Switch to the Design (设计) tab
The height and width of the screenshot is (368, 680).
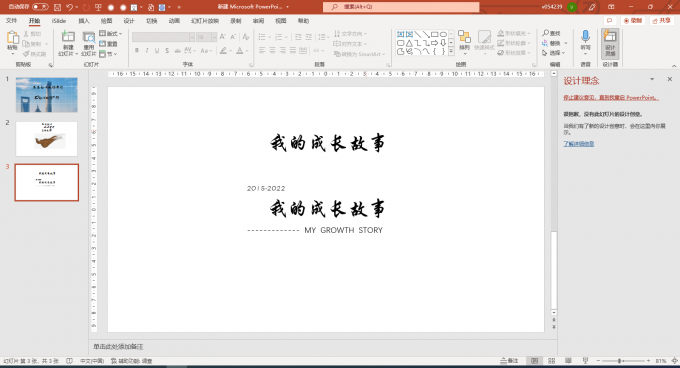tap(129, 21)
